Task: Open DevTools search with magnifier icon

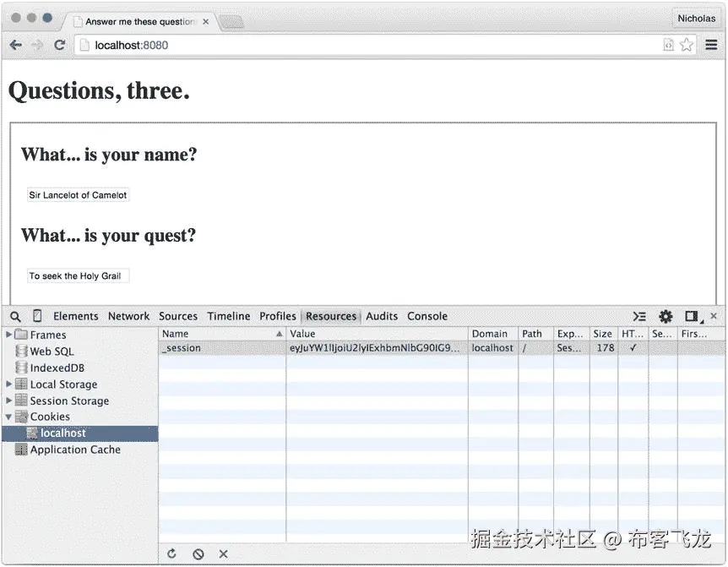Action: pyautogui.click(x=15, y=315)
